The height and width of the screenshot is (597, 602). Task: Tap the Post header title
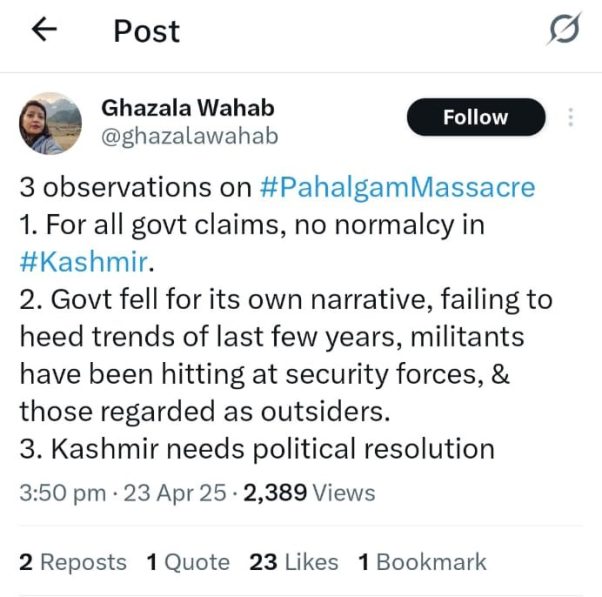[x=147, y=31]
